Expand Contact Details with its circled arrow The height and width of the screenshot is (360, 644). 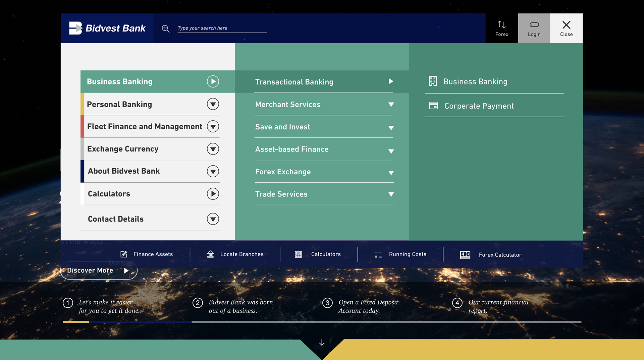(213, 219)
